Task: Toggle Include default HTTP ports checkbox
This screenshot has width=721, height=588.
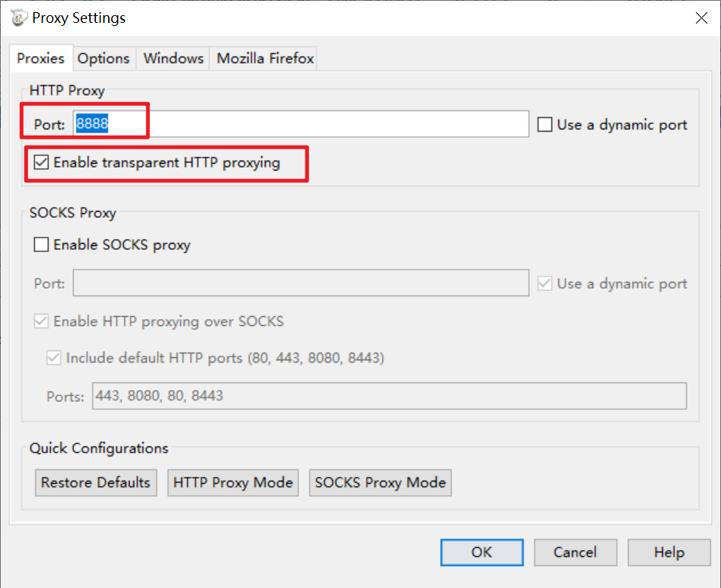Action: (x=54, y=357)
